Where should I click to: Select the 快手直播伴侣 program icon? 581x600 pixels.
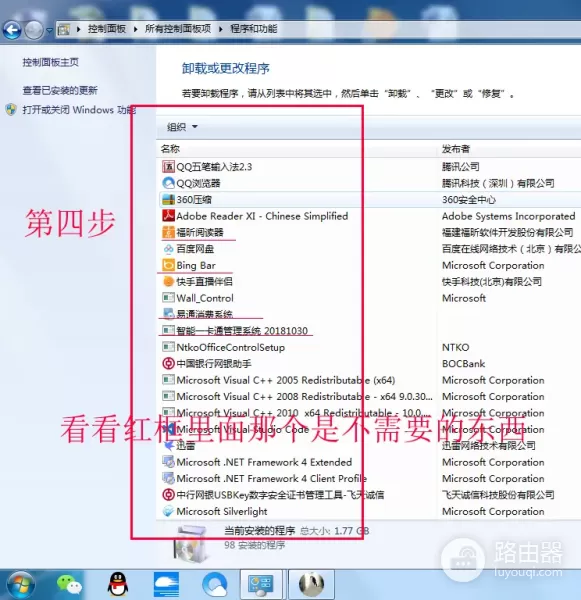pyautogui.click(x=168, y=282)
